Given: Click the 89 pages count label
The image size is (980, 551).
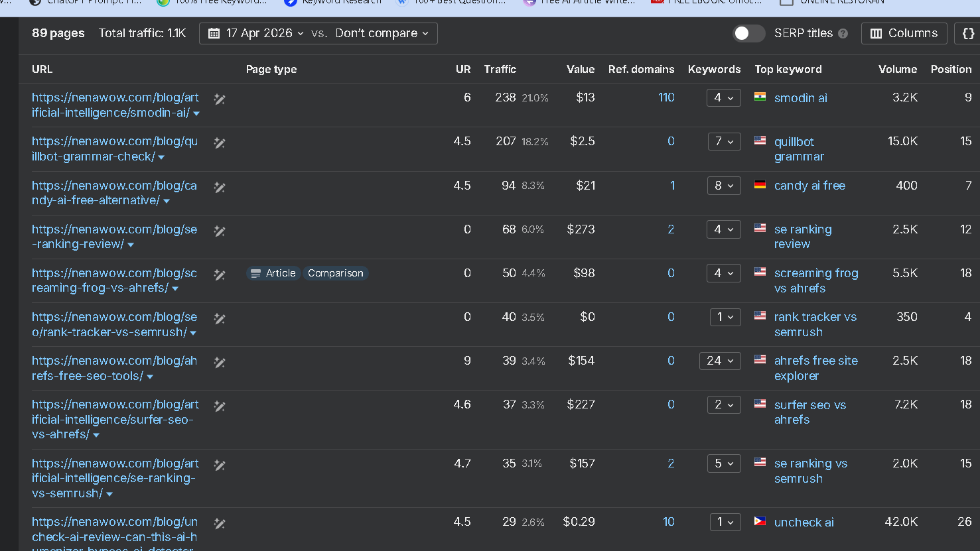Looking at the screenshot, I should point(58,33).
